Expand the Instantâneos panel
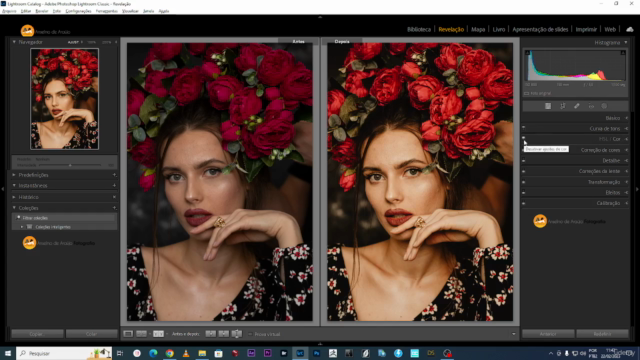 pos(14,185)
